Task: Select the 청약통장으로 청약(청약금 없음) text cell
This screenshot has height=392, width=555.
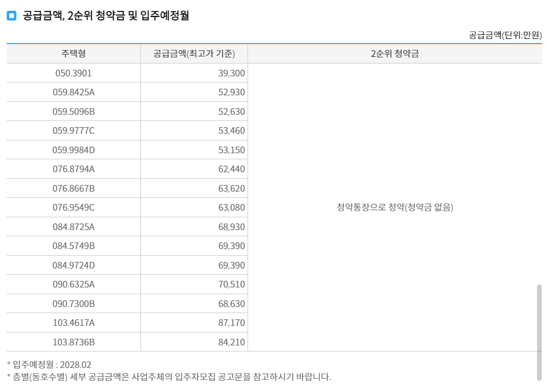Action: tap(395, 207)
